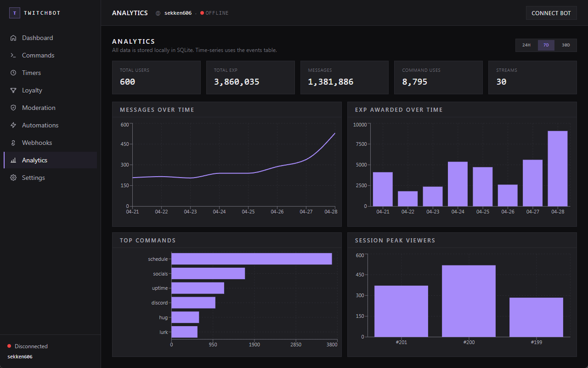Viewport: 588px width, 368px height.
Task: Click the lurk bar in Top Commands
Action: pos(184,332)
